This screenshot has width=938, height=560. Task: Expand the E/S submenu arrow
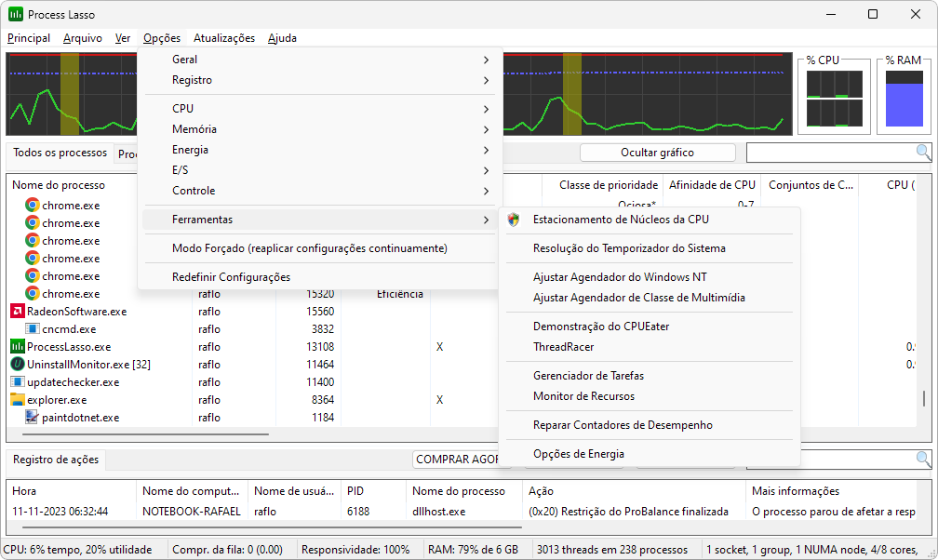point(486,170)
